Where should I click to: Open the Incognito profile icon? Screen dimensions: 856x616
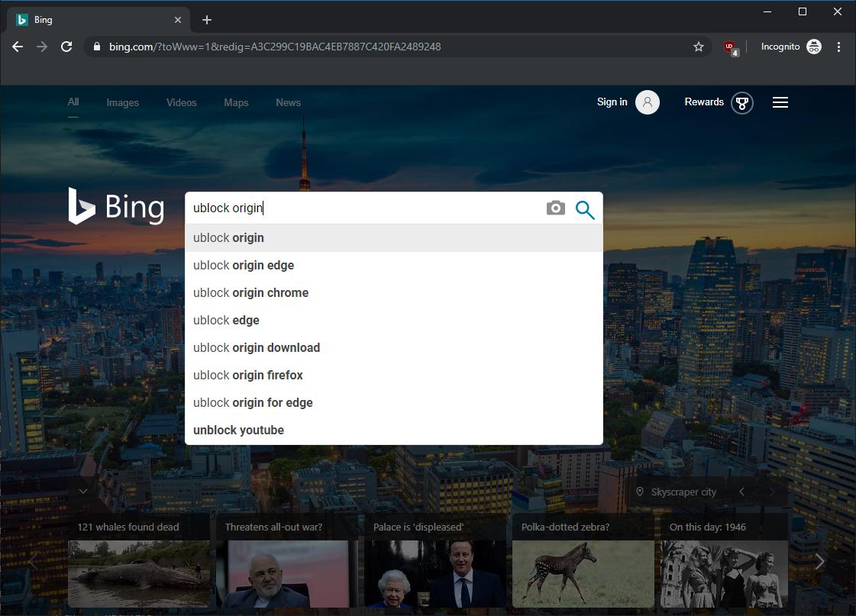(813, 47)
